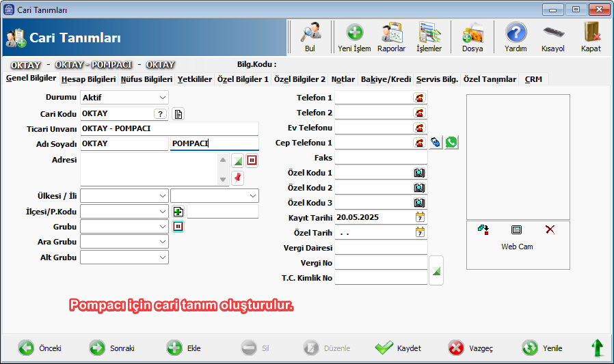
Task: Click into the T.C. Kimlik No field
Action: point(381,278)
